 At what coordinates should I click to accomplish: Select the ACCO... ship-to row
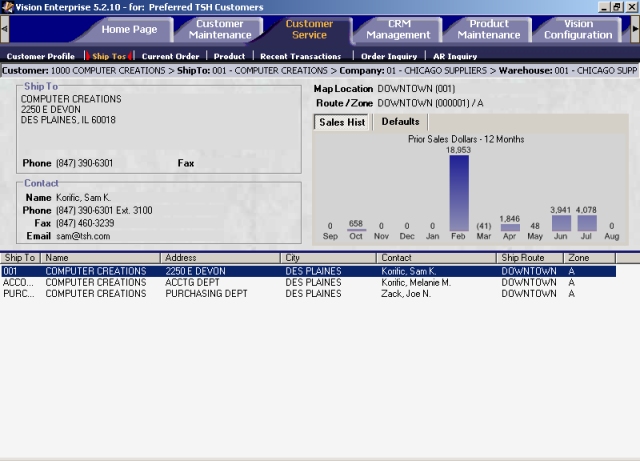pyautogui.click(x=308, y=283)
